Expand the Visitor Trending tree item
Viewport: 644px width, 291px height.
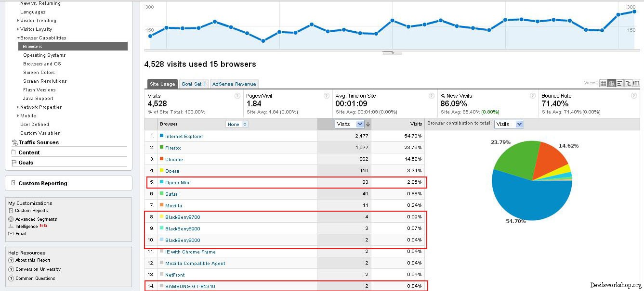18,21
